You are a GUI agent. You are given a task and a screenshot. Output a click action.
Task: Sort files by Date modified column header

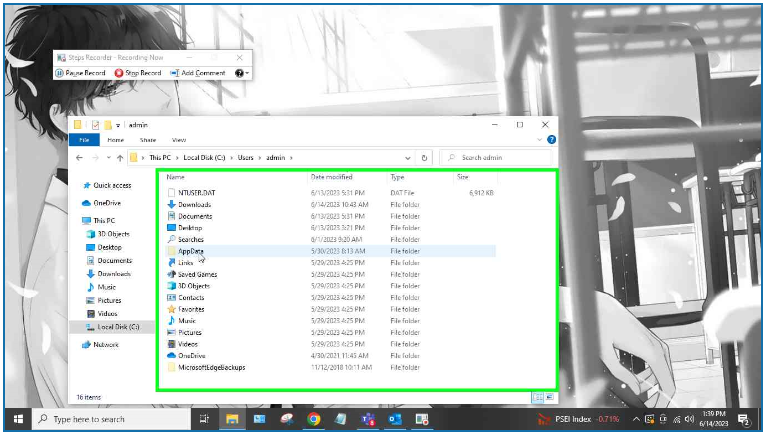(x=331, y=176)
